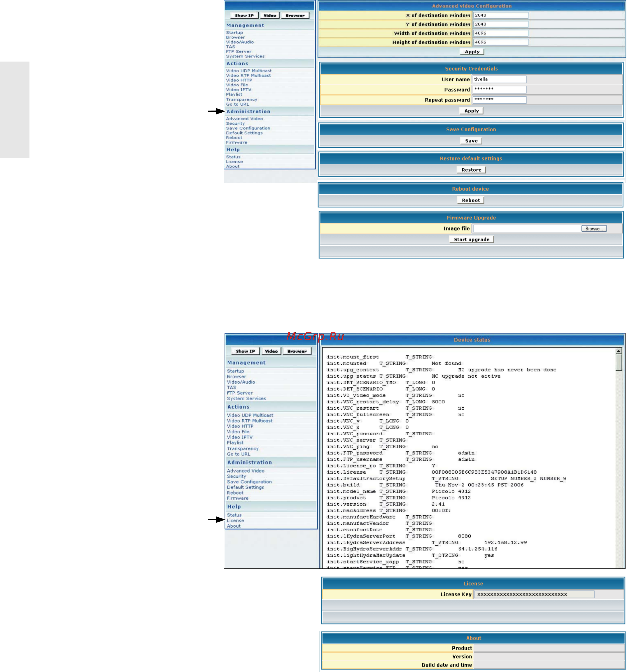627x672 pixels.
Task: Open FTP Server link in top sidebar
Action: pyautogui.click(x=239, y=52)
